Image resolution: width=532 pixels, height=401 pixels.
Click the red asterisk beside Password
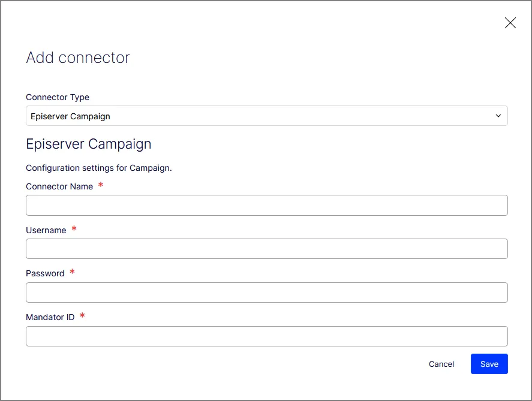[x=72, y=272]
